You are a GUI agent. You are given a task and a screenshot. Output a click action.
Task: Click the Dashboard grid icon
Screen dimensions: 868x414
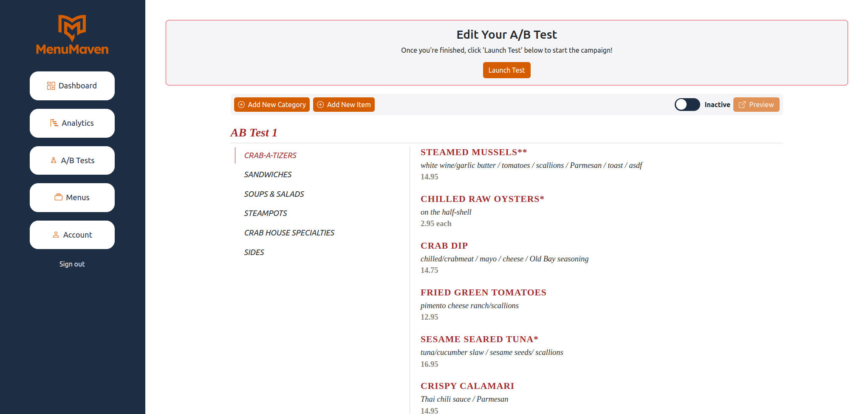[51, 86]
